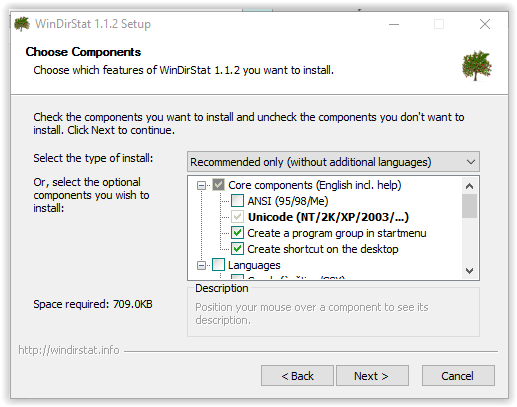Click the component list scroll down arrow
This screenshot has height=407, width=517.
(x=469, y=271)
